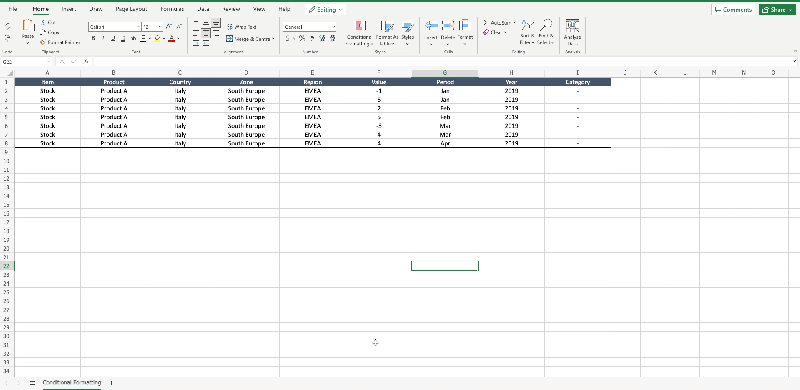The image size is (800, 390).
Task: Click the increase decimal button
Action: (x=322, y=38)
